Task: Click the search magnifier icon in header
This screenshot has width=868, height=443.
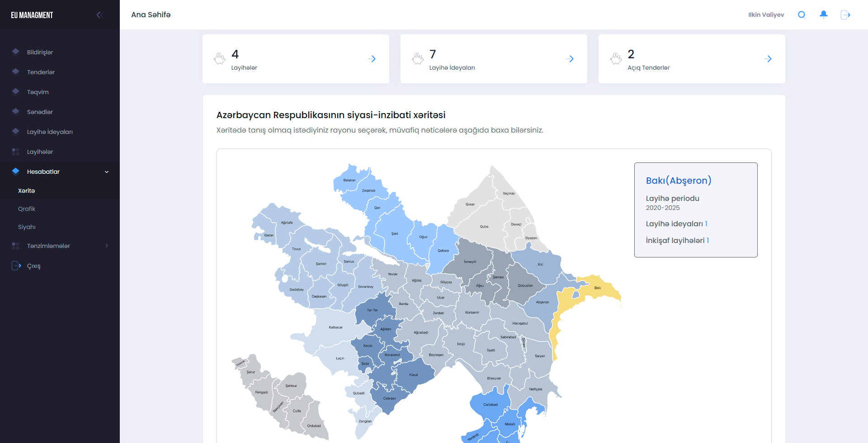Action: click(802, 15)
